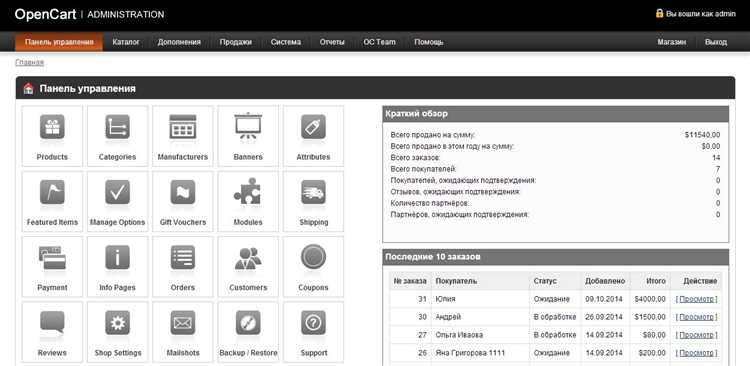Open the Дополнения menu

179,42
